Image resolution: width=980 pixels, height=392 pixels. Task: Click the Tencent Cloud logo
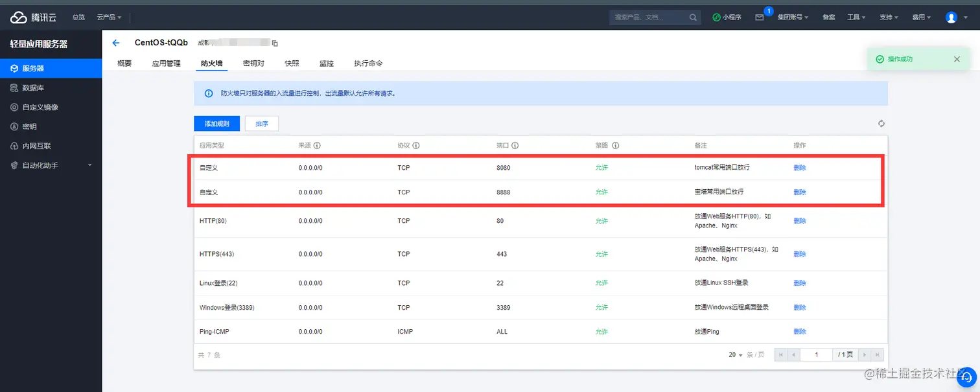click(x=34, y=17)
